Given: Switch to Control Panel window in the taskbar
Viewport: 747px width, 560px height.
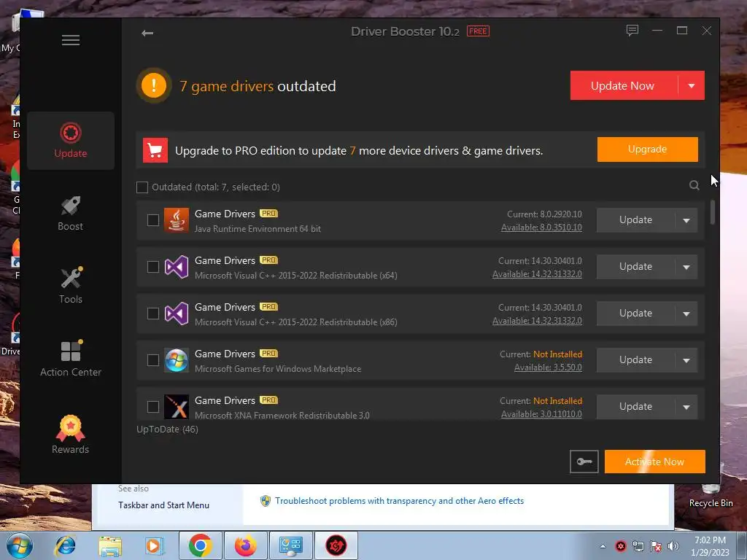Looking at the screenshot, I should pyautogui.click(x=290, y=545).
